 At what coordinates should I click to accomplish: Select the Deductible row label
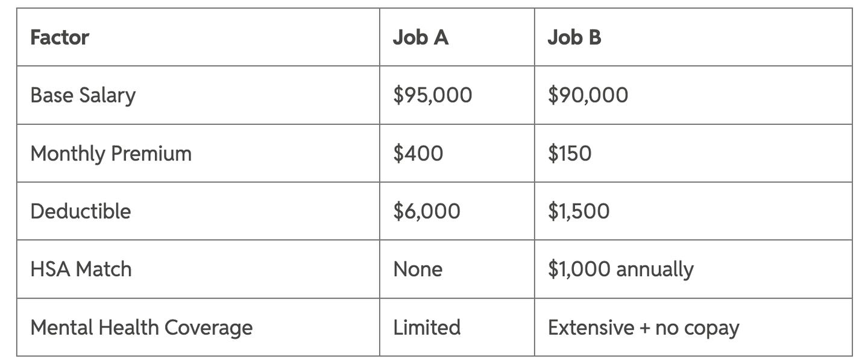81,211
